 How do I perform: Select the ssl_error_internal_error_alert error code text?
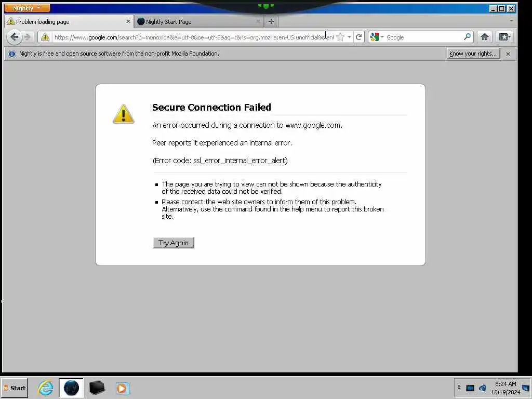[240, 161]
